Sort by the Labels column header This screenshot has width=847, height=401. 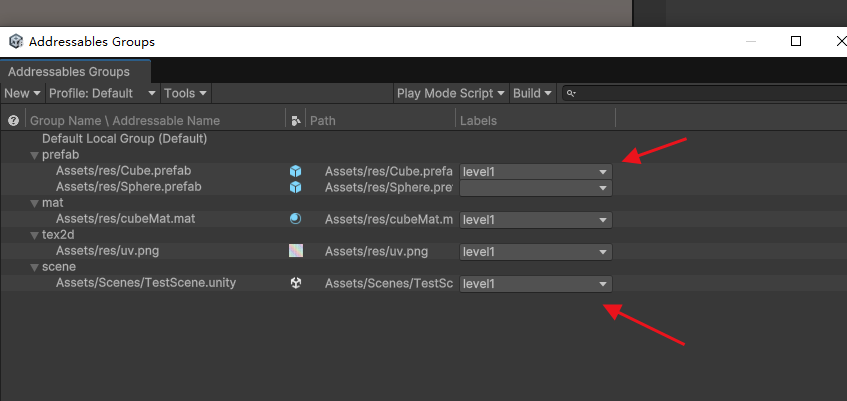click(x=478, y=121)
